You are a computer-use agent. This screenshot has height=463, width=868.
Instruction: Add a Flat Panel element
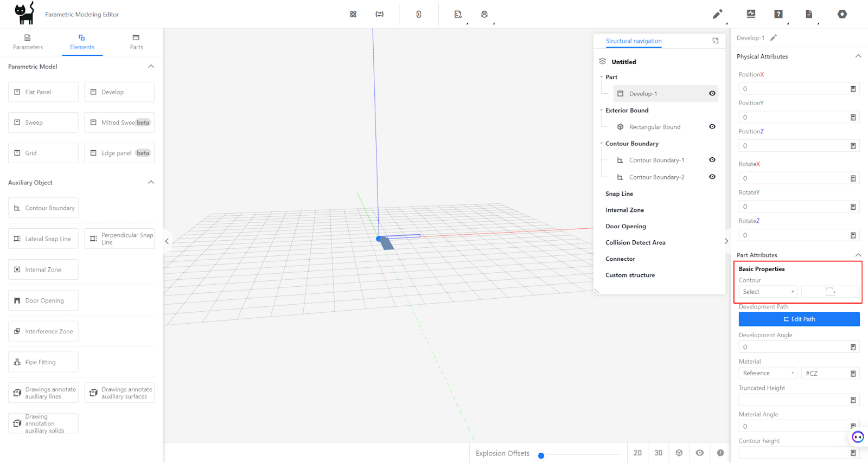(43, 92)
